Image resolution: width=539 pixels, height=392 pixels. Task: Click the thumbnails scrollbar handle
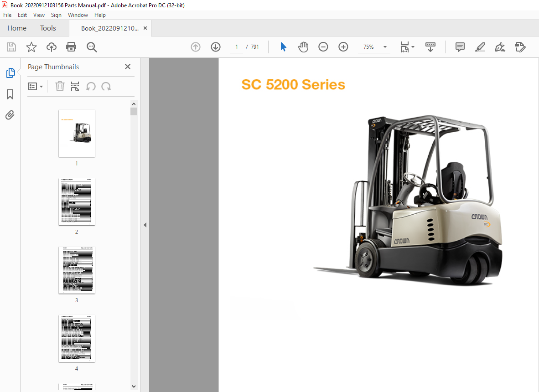134,111
